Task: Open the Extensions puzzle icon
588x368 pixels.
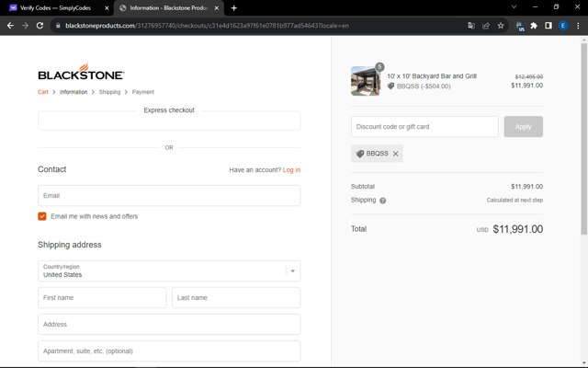Action: [534, 26]
